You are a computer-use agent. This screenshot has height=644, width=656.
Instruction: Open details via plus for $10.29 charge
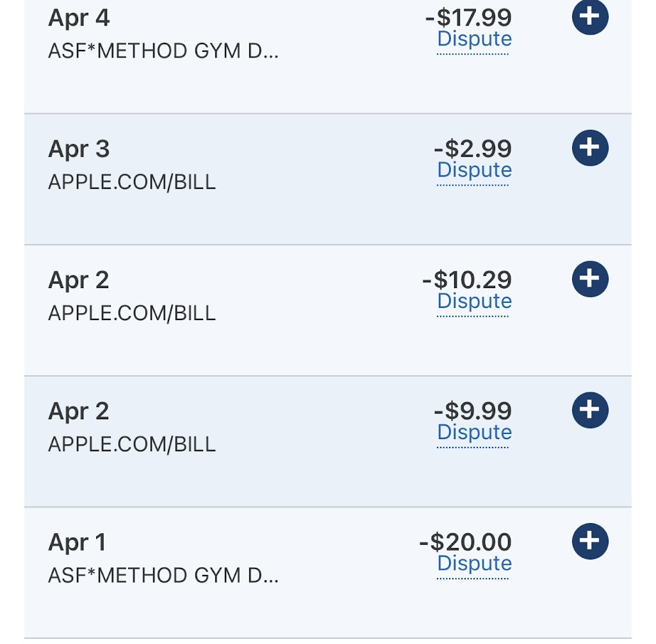click(x=589, y=279)
